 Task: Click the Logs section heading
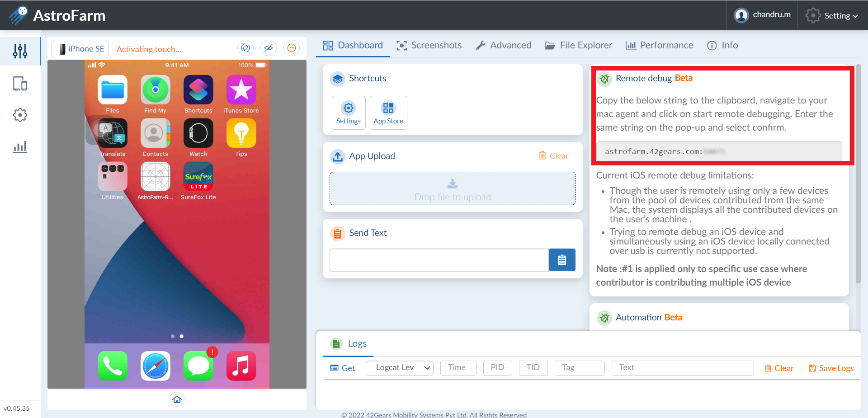(x=357, y=343)
